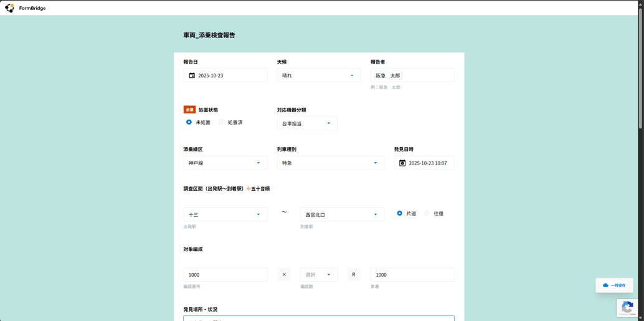
Task: Expand the 添乗線区 dropdown showing 神戸線
Action: [225, 163]
